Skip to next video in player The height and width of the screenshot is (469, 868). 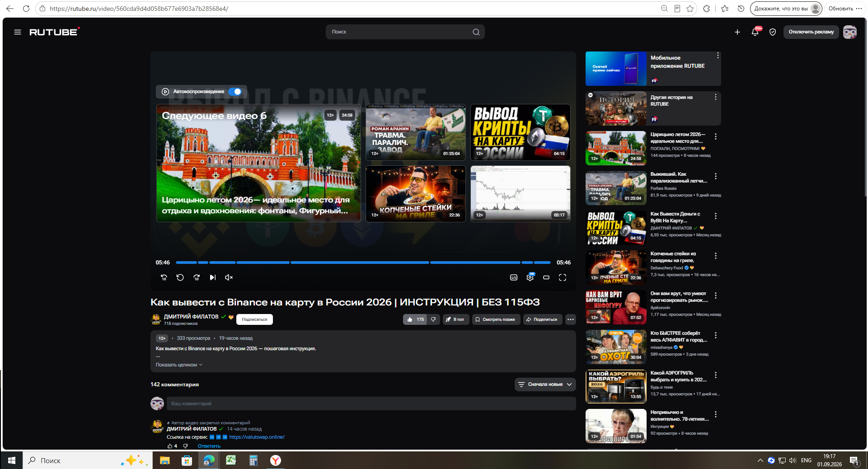(212, 277)
